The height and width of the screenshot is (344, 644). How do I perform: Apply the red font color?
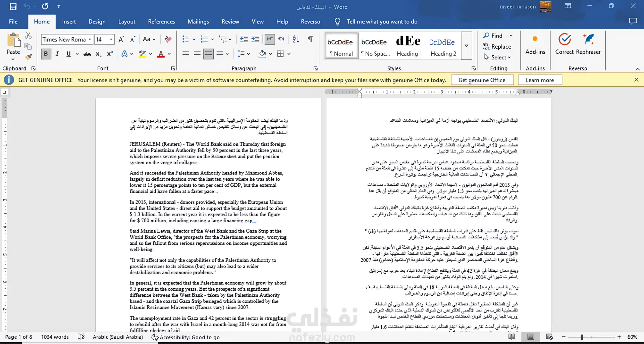[x=161, y=54]
